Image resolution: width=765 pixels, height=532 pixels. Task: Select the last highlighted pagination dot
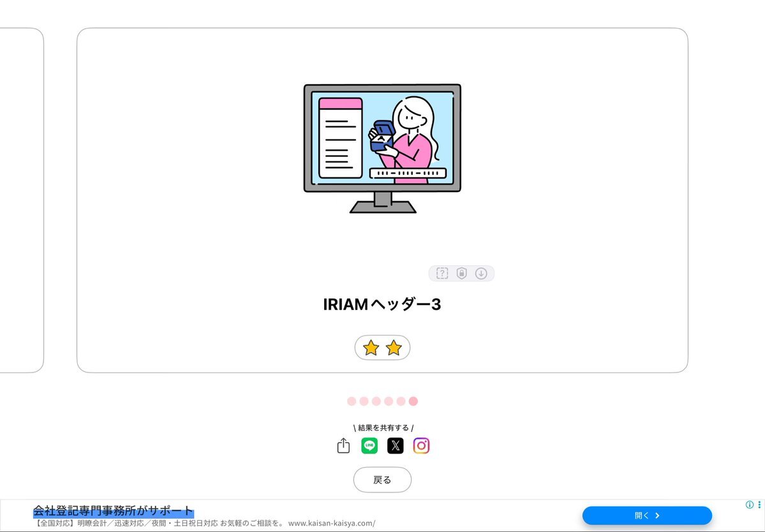coord(413,401)
